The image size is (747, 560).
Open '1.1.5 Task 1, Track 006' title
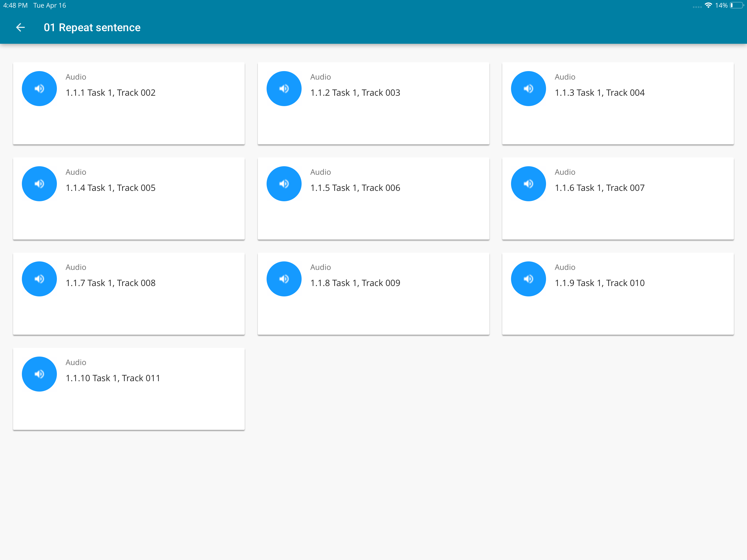tap(355, 188)
